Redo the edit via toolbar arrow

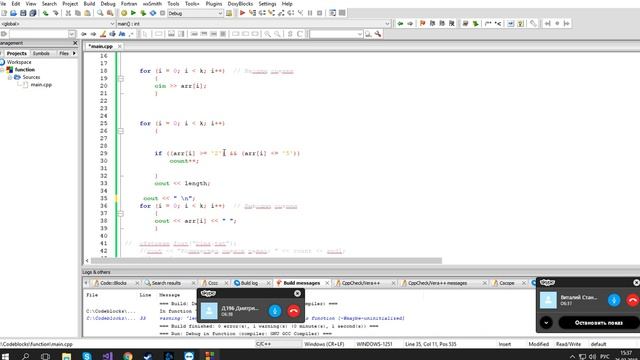[x=56, y=13]
